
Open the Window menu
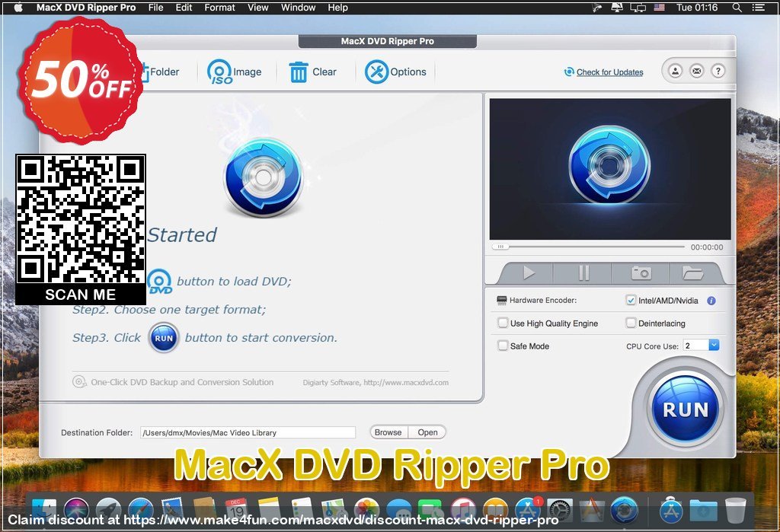[298, 8]
